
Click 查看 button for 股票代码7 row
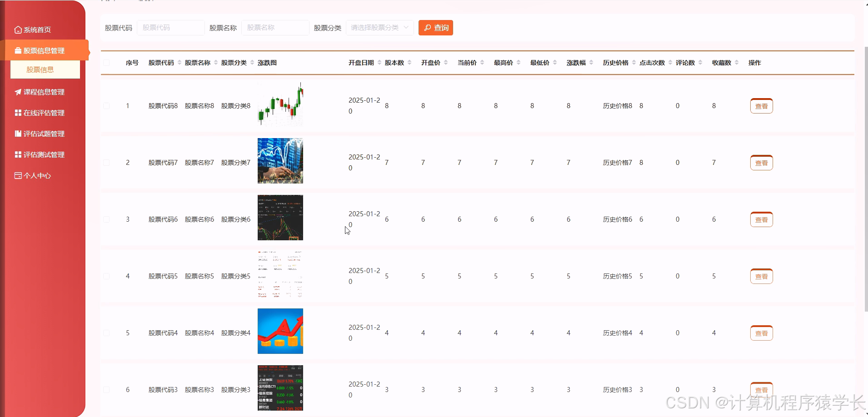pos(762,163)
